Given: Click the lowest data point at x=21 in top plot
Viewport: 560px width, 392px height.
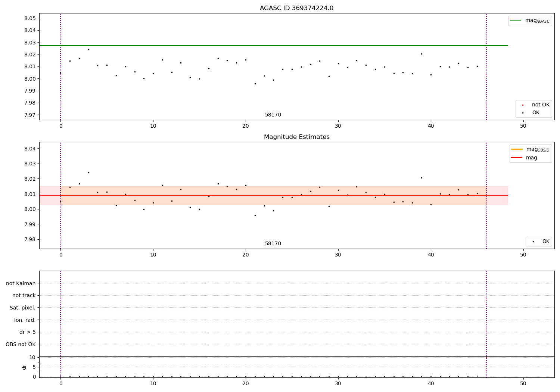Looking at the screenshot, I should click(255, 84).
